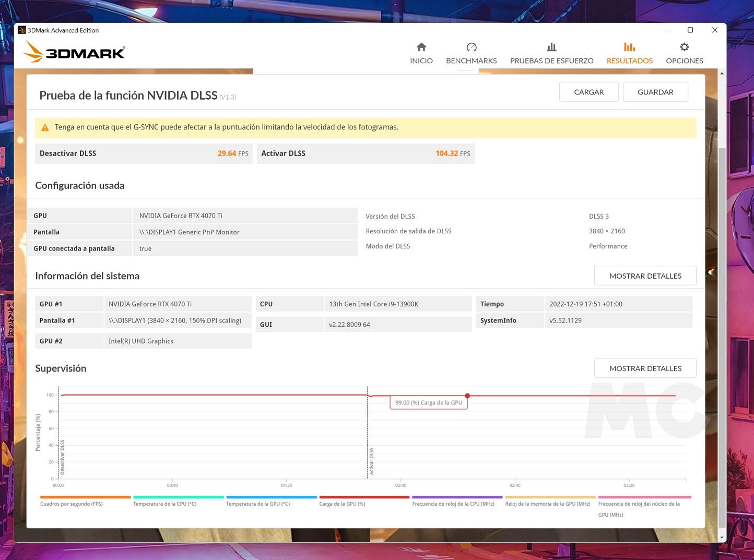This screenshot has height=560, width=754.
Task: Toggle Temperatura de la CPU legend series
Action: click(x=164, y=504)
